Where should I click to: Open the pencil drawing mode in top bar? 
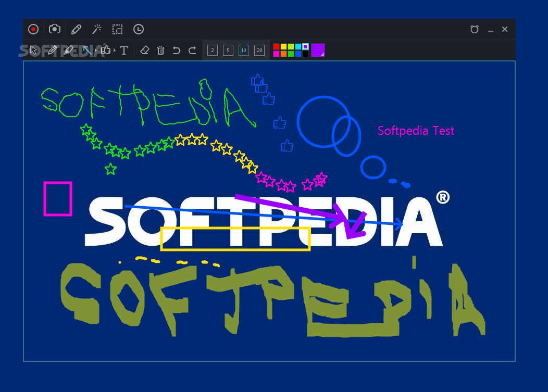76,29
